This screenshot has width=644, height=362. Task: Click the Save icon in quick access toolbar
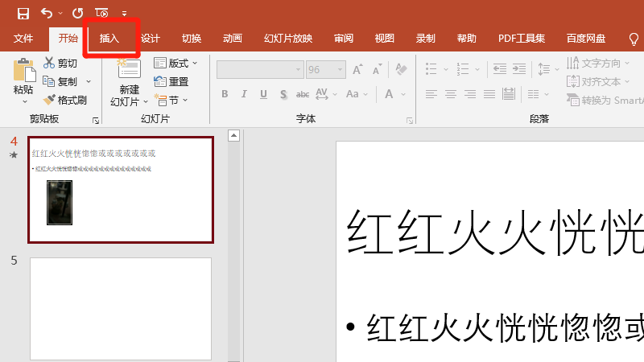coord(23,13)
